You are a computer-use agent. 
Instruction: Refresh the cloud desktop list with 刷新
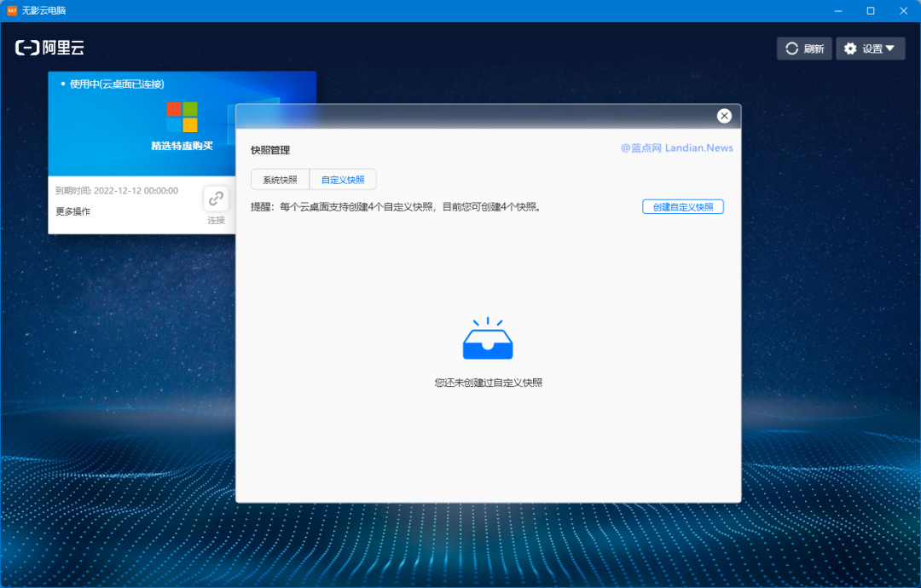(x=804, y=49)
